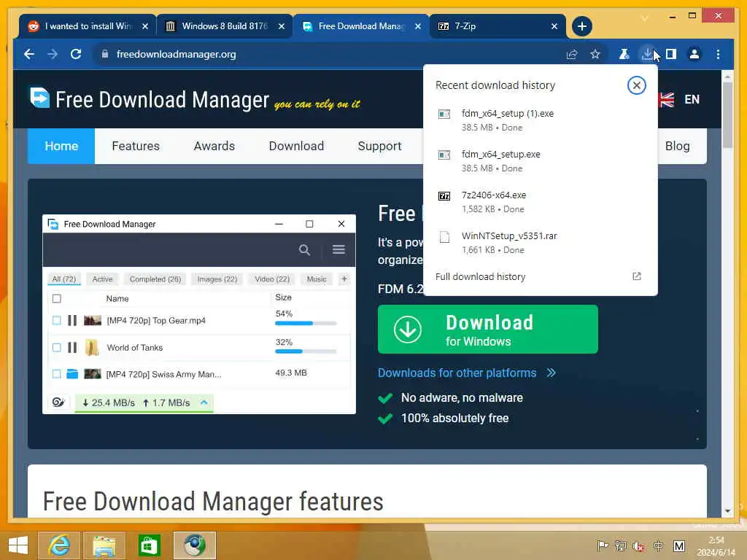Click the scrollbar down arrow
The image size is (747, 560).
pos(727,511)
